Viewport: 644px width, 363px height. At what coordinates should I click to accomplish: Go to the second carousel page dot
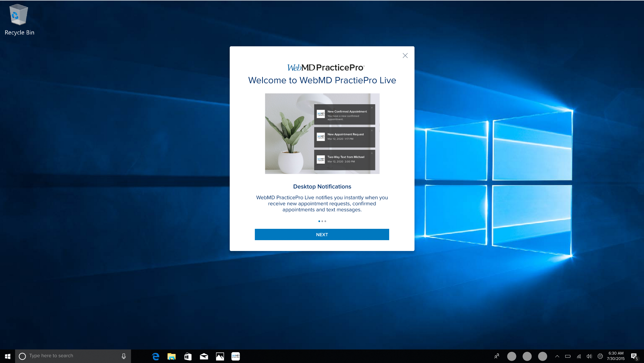322,221
